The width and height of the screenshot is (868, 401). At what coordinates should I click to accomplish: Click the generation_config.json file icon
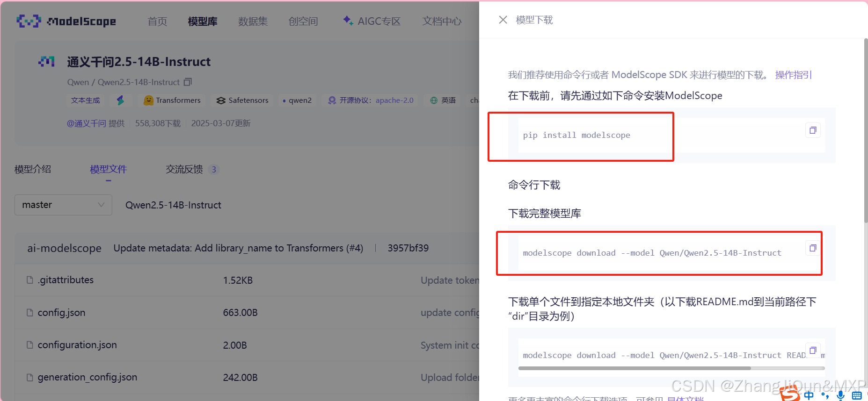point(30,377)
